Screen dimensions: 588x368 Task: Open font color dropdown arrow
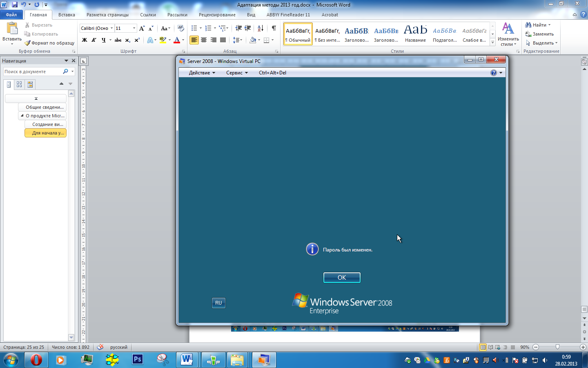[183, 40]
